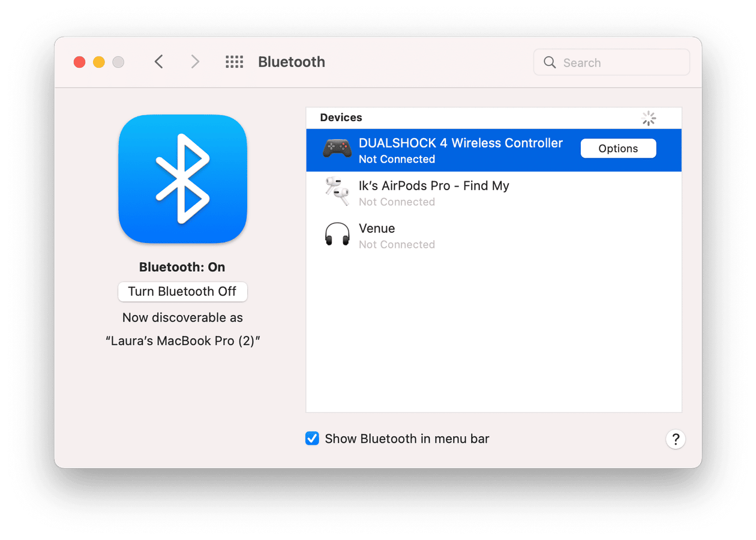Click the Bluetooth window title
The height and width of the screenshot is (540, 756).
click(x=292, y=62)
